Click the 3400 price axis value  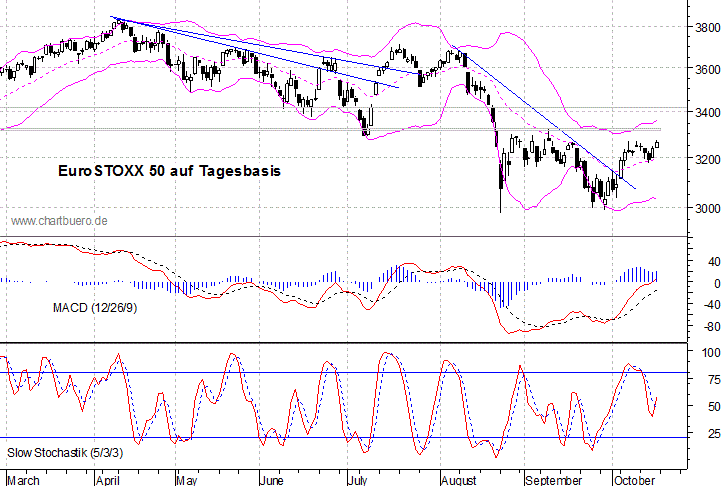[x=707, y=113]
